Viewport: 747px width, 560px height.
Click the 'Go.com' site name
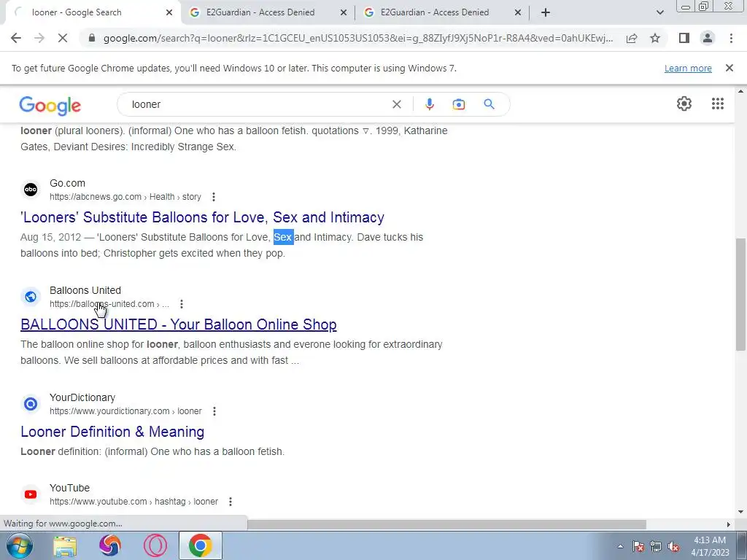(x=68, y=183)
